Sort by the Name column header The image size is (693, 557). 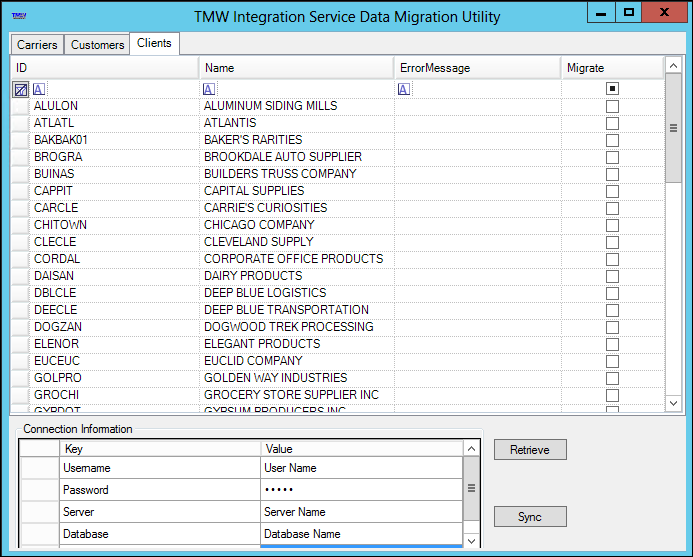click(x=296, y=68)
